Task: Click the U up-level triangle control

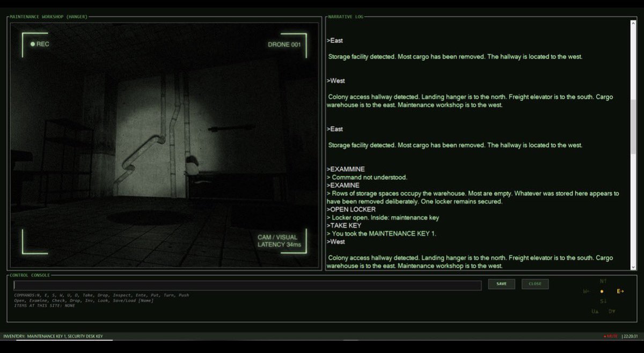Action: (595, 311)
